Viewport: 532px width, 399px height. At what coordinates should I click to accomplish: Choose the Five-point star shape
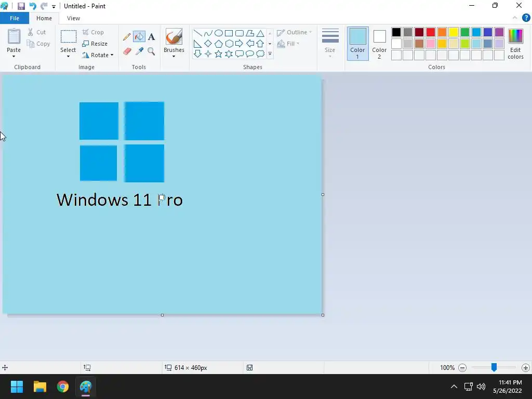219,54
